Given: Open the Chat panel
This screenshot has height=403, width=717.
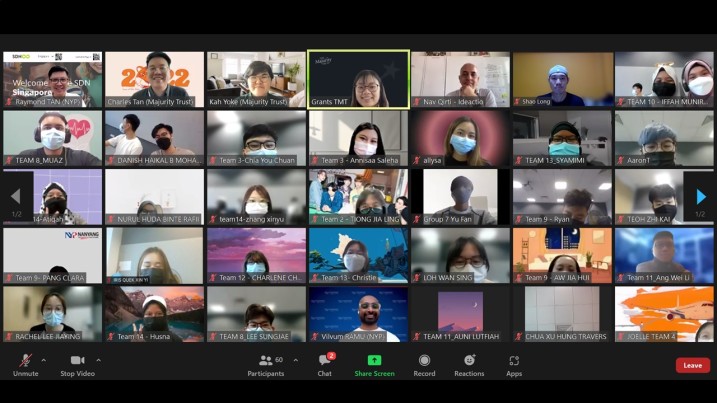Looking at the screenshot, I should coord(324,362).
